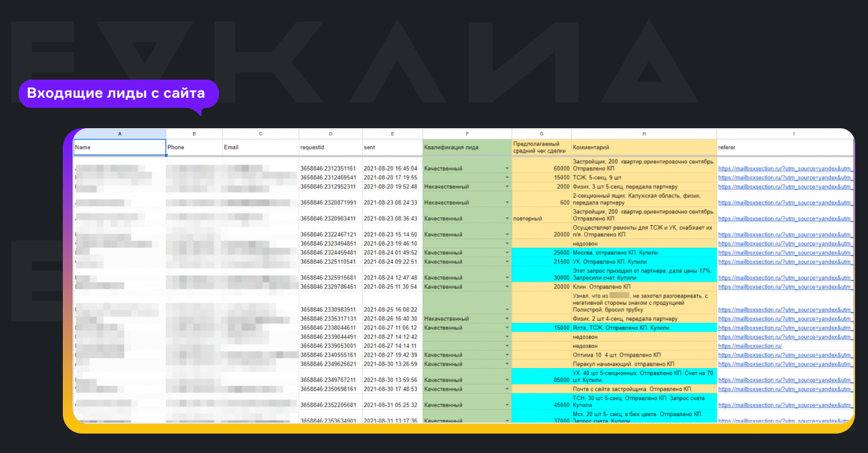Click the 'Комментарий' header cell
Viewport: 868px width, 453px height.
tap(644, 148)
